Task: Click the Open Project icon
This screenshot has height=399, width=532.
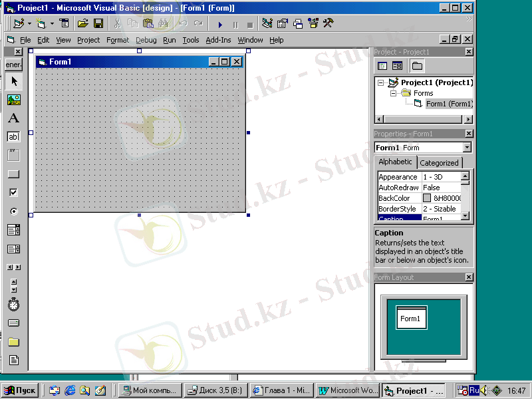Action: [82, 23]
